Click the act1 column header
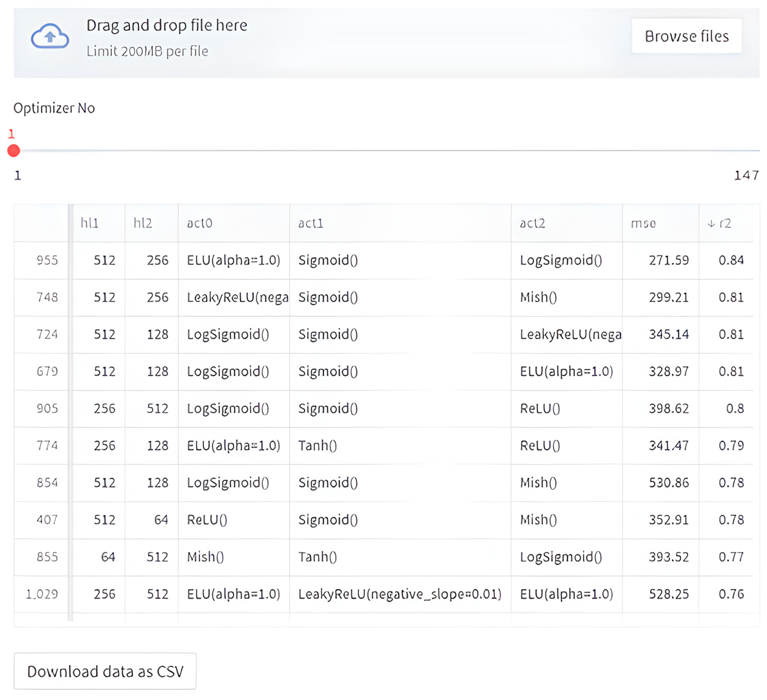Viewport: 767px width, 700px height. click(x=311, y=223)
